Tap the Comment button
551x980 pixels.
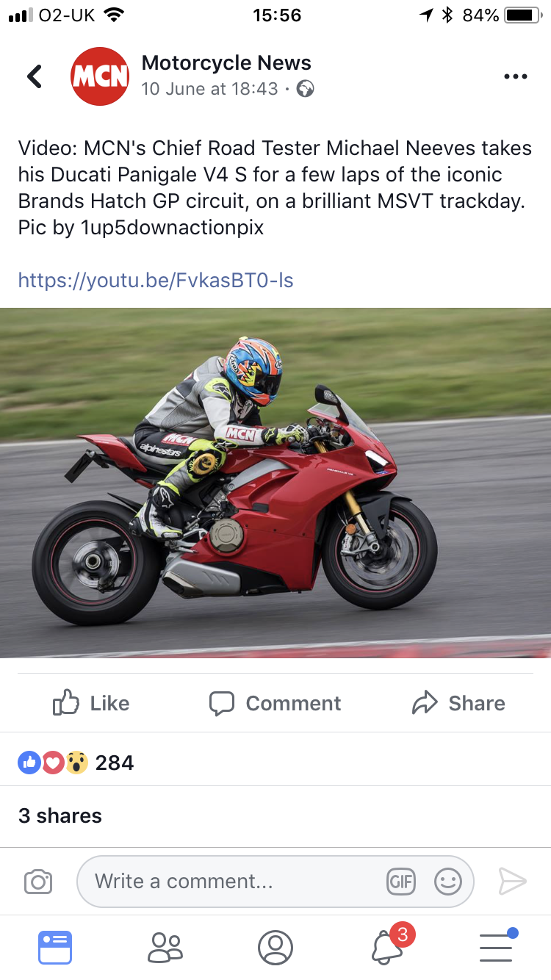point(275,703)
